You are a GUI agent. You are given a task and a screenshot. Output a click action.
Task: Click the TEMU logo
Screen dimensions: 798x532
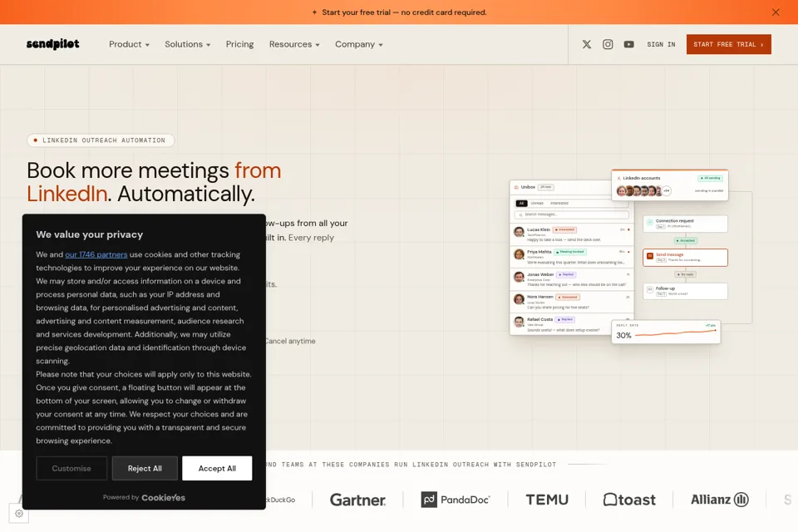547,500
